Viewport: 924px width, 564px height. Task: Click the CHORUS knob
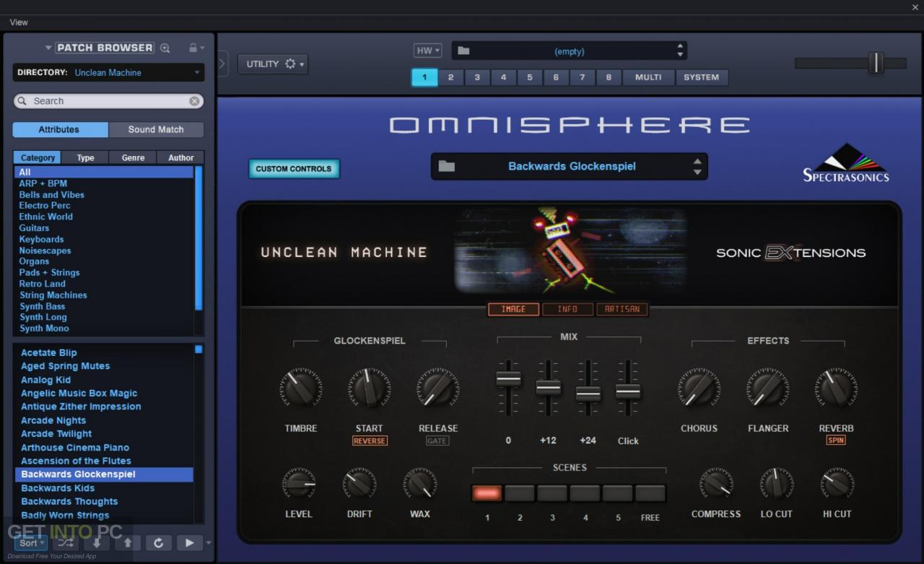pyautogui.click(x=699, y=388)
